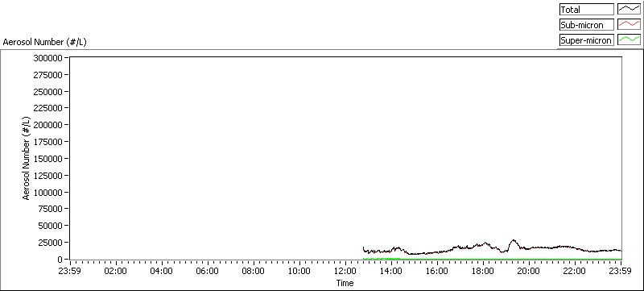Open the Total plot line style icon

click(x=629, y=10)
